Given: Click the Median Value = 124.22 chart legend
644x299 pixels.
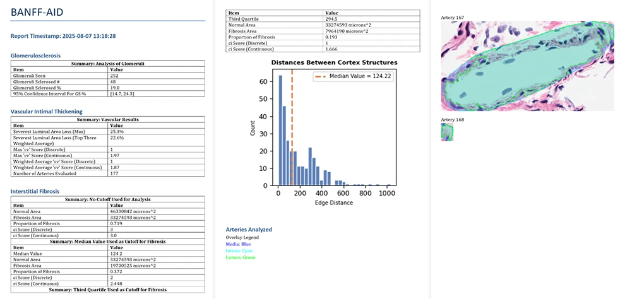Looking at the screenshot, I should [x=354, y=76].
